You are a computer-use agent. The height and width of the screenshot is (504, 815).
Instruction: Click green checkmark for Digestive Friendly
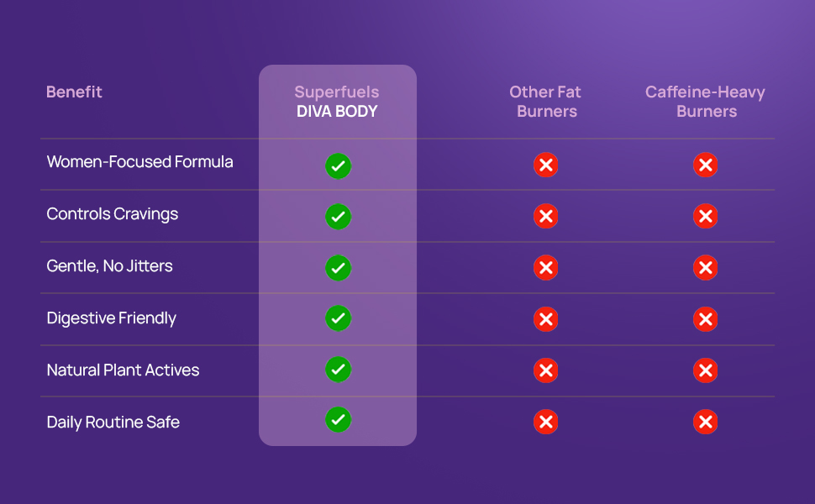(x=338, y=318)
